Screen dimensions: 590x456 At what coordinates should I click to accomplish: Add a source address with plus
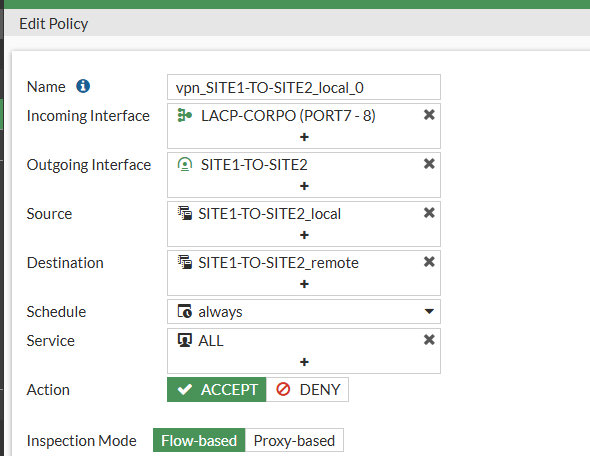coord(304,235)
